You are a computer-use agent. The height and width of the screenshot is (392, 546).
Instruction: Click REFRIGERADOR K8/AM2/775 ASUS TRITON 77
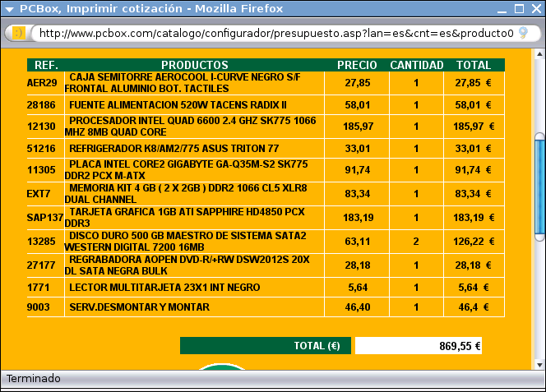pos(174,149)
